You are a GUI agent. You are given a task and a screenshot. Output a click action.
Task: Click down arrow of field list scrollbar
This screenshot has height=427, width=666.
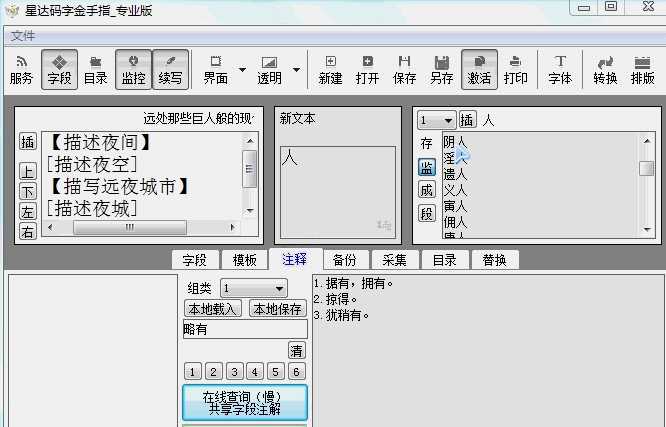[250, 211]
